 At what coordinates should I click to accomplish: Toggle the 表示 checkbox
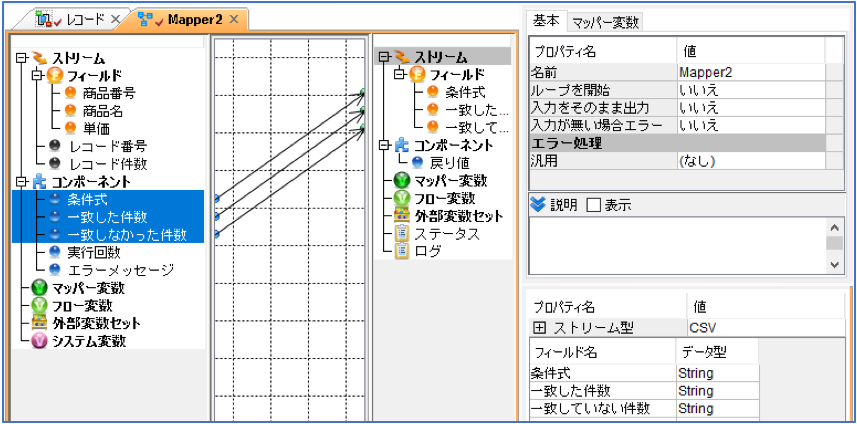pyautogui.click(x=594, y=205)
